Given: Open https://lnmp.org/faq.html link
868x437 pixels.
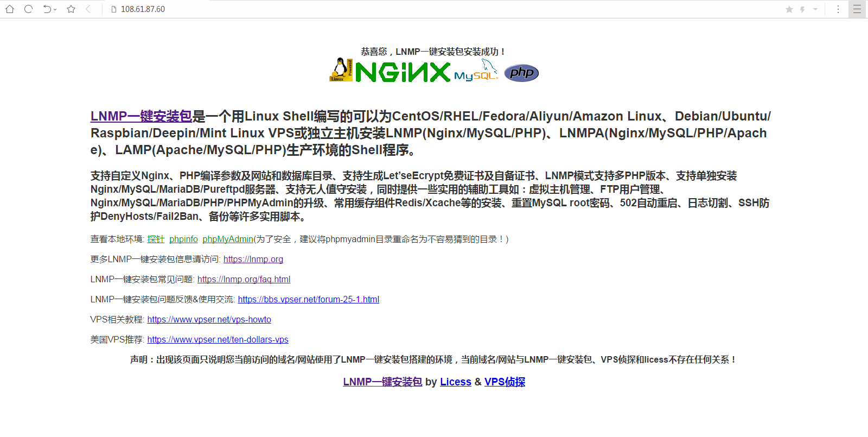Looking at the screenshot, I should pyautogui.click(x=244, y=280).
